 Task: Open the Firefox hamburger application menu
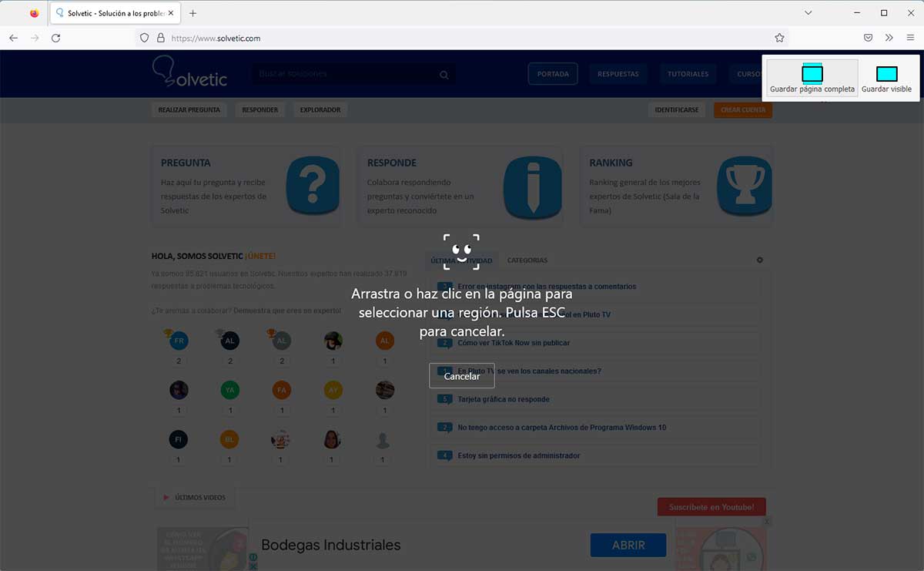click(910, 38)
